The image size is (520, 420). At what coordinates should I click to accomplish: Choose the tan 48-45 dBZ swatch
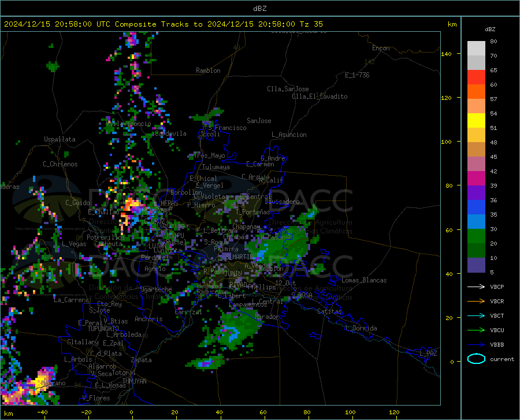tap(476, 150)
